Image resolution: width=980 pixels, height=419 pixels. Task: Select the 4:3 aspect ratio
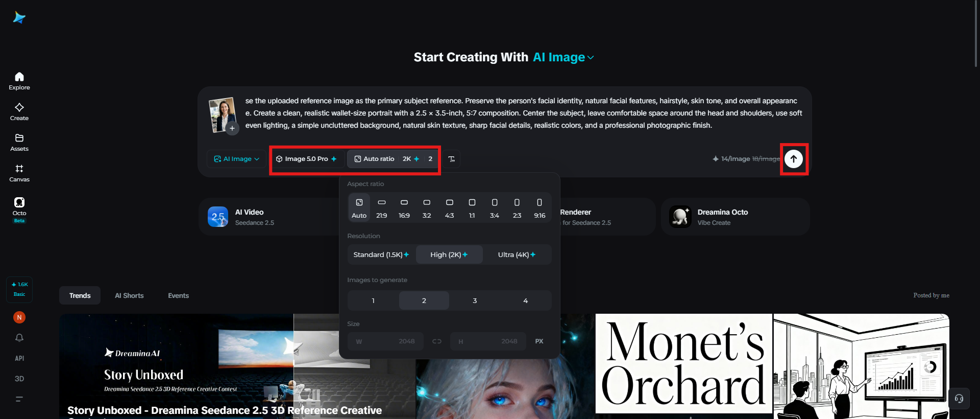point(449,208)
